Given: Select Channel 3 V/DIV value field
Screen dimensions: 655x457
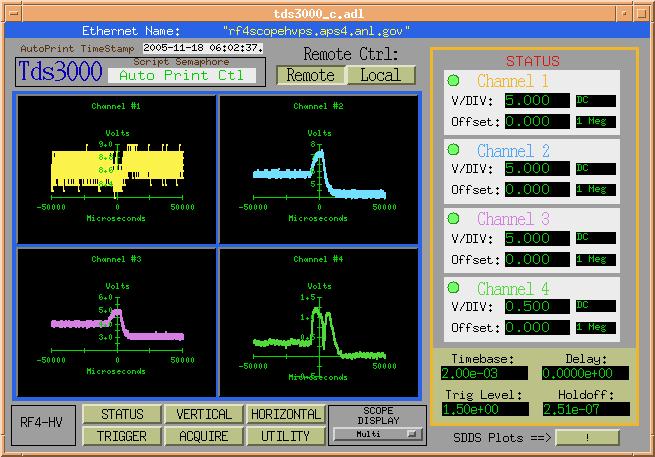Looking at the screenshot, I should 537,238.
